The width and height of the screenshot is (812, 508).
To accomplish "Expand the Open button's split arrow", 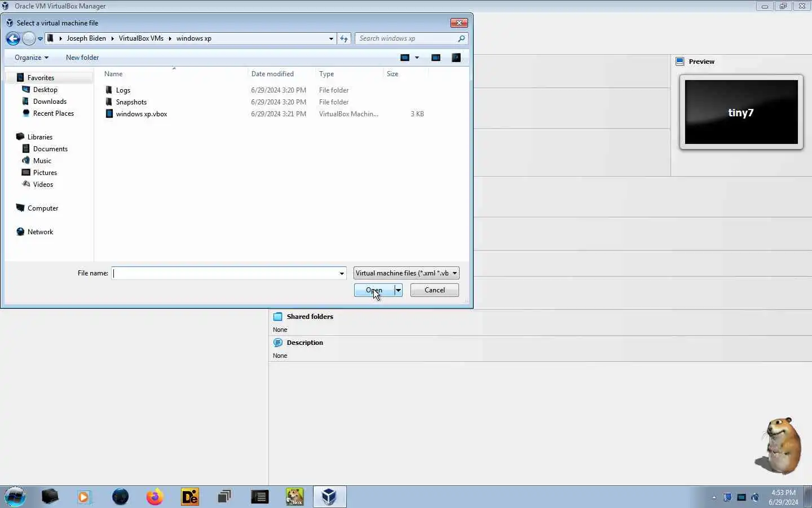I will pos(398,290).
